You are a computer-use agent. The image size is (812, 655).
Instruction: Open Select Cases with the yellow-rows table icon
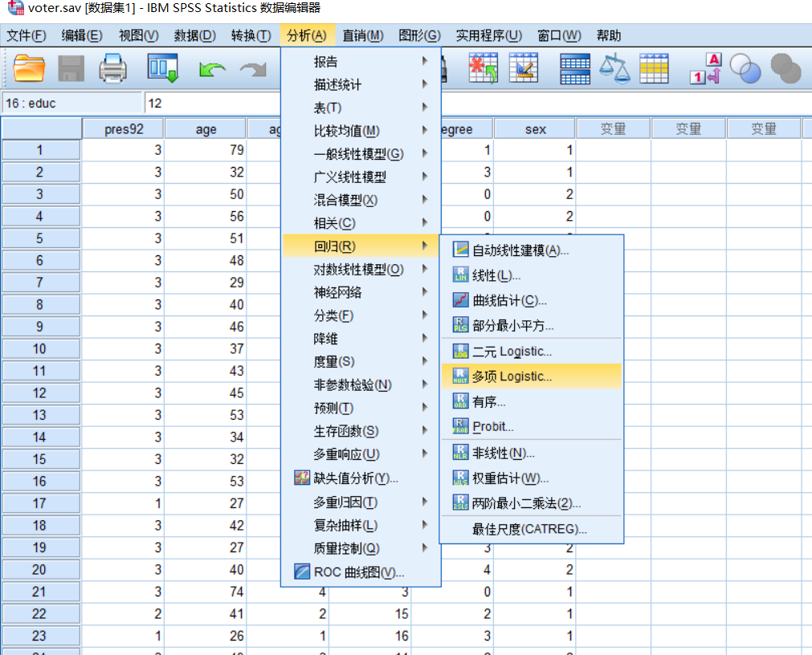click(654, 68)
